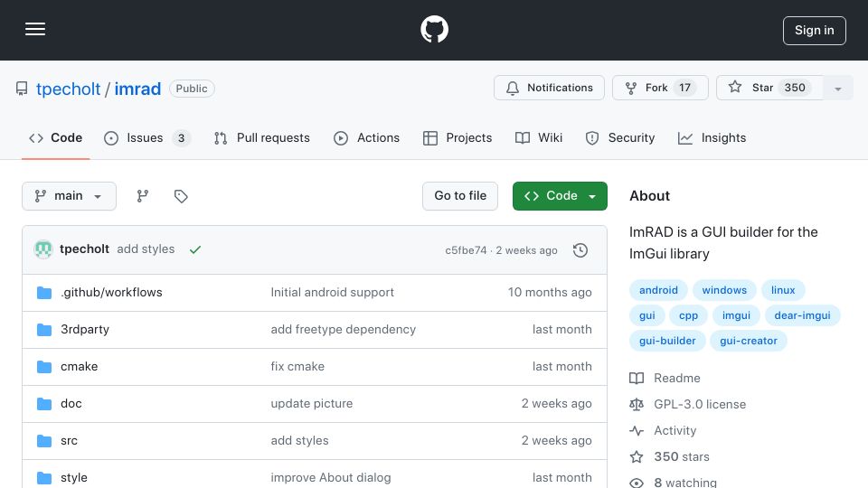View tags via the tag icon

click(181, 196)
